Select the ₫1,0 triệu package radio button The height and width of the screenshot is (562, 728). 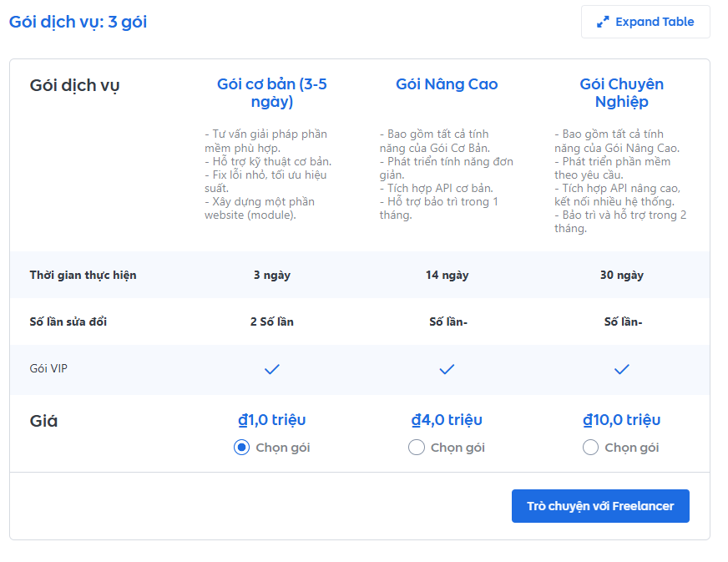click(241, 448)
